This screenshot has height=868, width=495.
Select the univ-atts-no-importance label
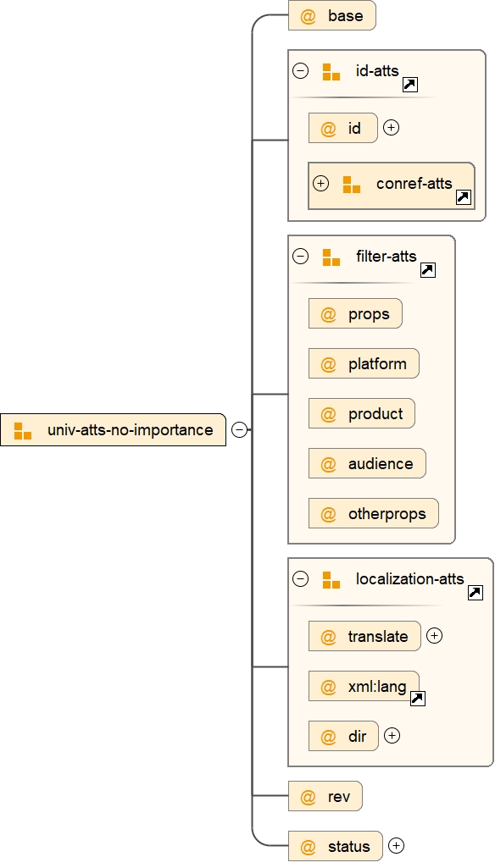click(131, 429)
